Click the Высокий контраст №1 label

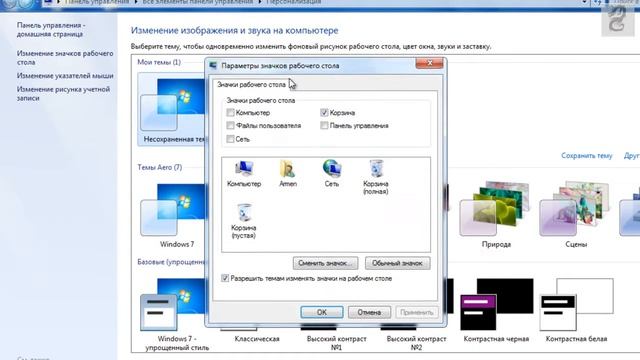pyautogui.click(x=337, y=343)
